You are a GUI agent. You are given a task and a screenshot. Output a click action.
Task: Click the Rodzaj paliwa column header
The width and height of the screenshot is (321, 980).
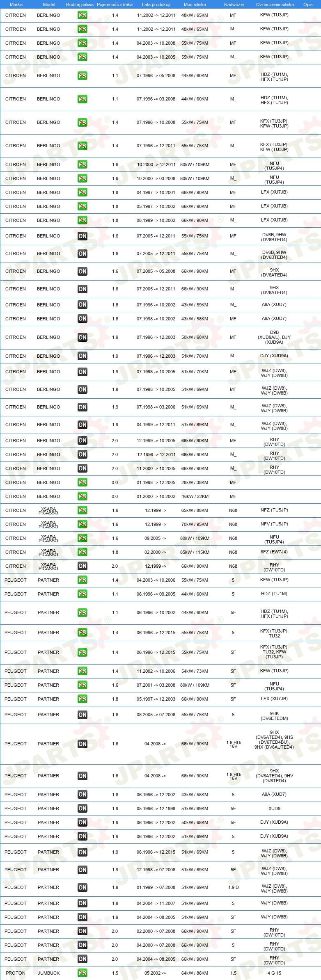(80, 5)
